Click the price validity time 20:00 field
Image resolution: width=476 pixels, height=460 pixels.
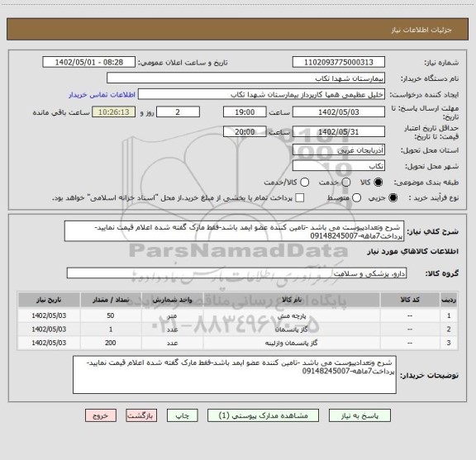(x=245, y=131)
